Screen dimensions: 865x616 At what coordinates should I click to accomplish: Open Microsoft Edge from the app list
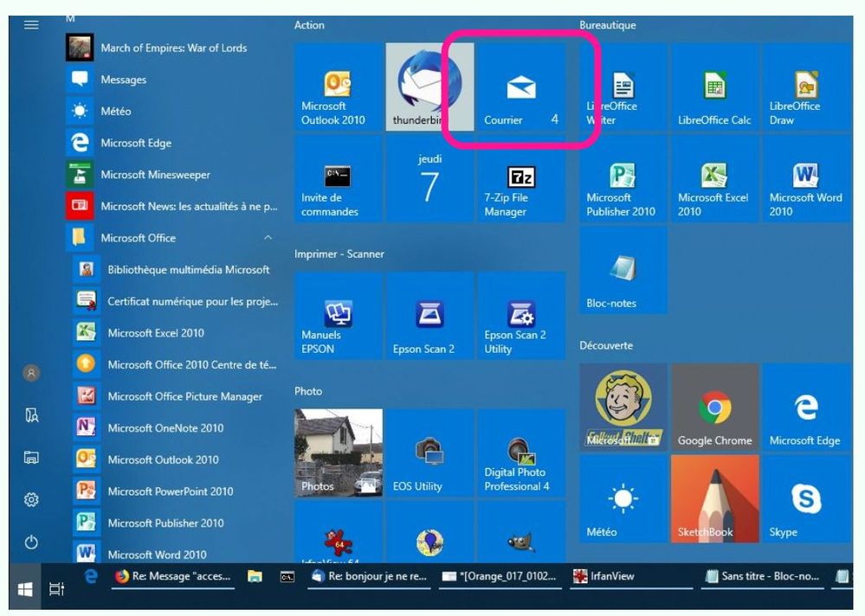click(174, 144)
